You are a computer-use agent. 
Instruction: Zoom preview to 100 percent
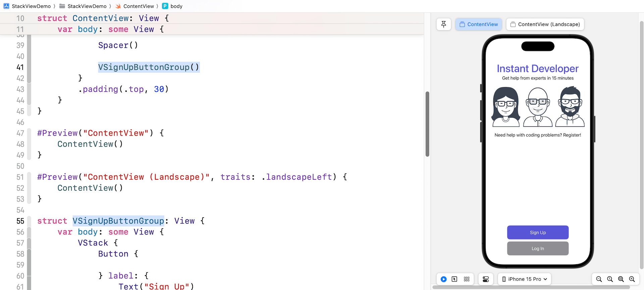[x=610, y=279]
